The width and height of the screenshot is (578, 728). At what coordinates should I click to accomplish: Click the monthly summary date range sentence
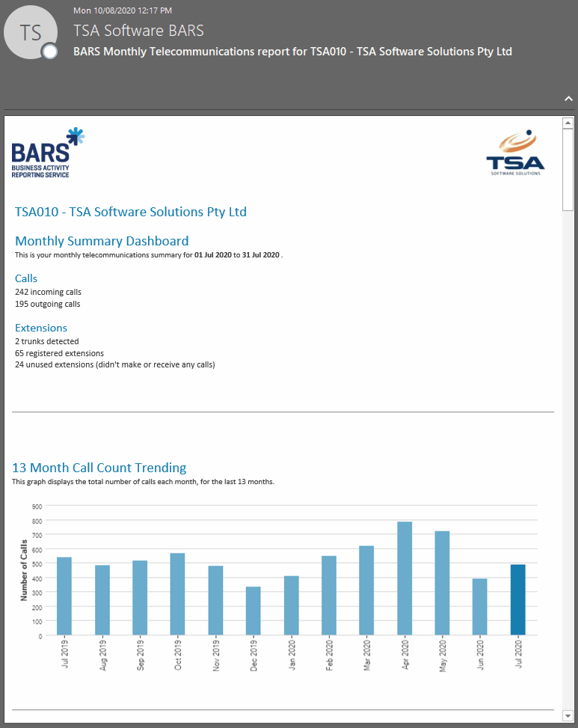[x=149, y=255]
